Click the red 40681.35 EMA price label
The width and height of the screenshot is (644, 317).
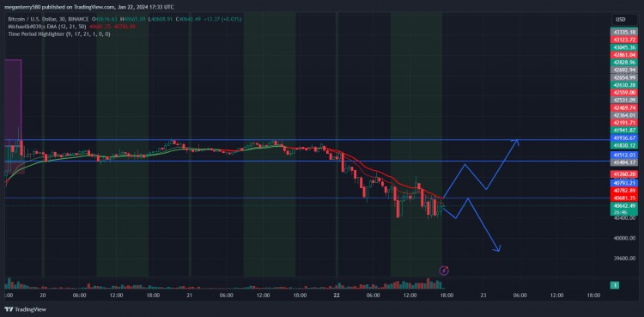[x=623, y=198]
